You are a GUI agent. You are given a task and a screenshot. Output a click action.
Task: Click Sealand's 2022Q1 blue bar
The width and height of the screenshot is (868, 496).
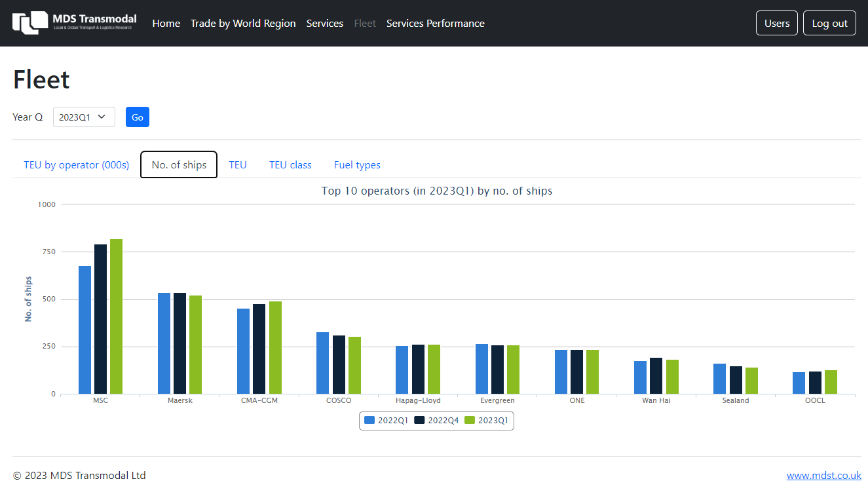719,379
